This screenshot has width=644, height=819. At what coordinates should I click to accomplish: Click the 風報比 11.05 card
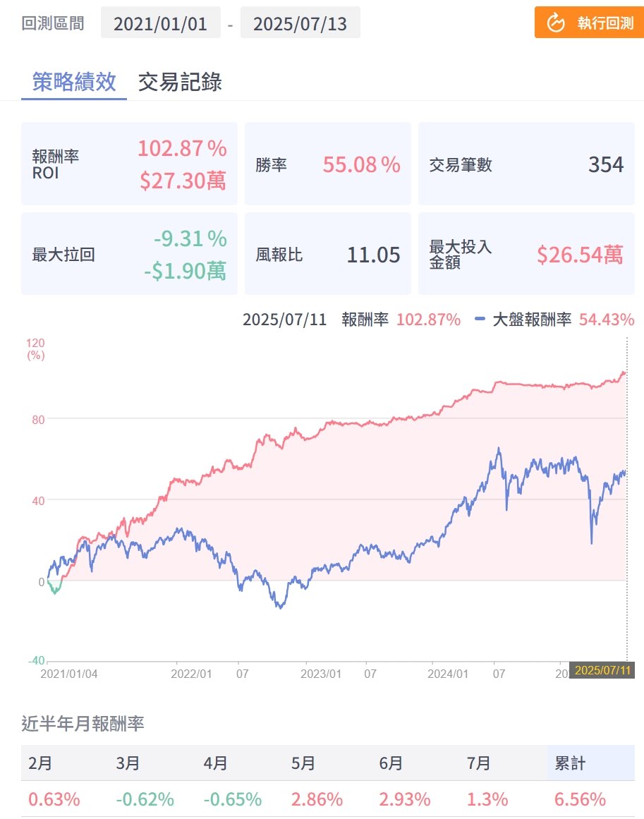327,254
